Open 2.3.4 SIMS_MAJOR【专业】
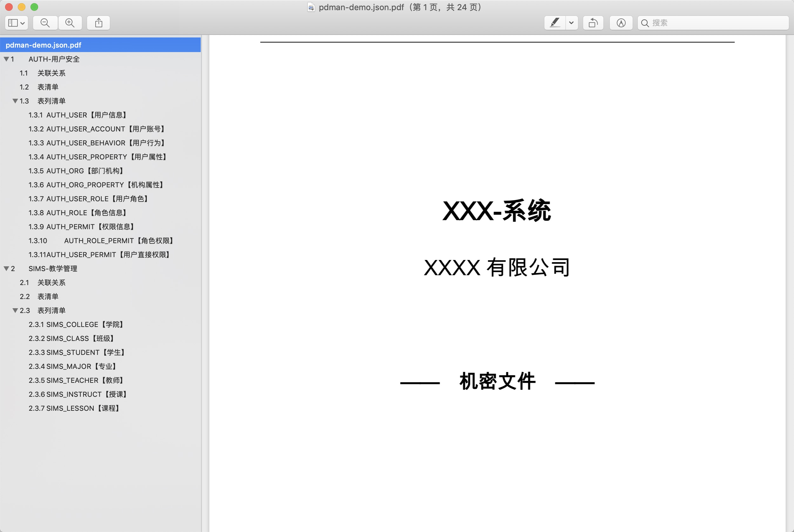The width and height of the screenshot is (794, 532). pos(73,366)
